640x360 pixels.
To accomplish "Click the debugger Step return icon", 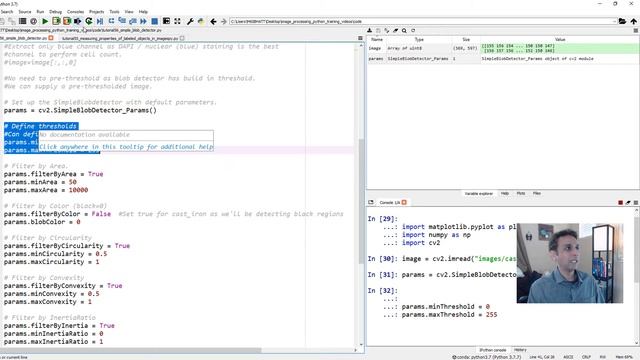I will coord(133,21).
